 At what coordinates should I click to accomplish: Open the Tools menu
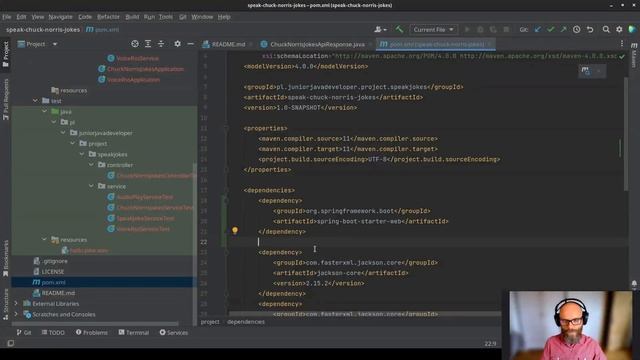[x=166, y=17]
